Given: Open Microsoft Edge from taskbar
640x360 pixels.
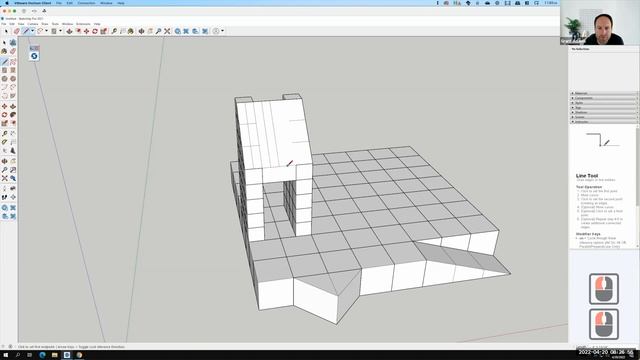Looking at the screenshot, I should click(x=42, y=355).
